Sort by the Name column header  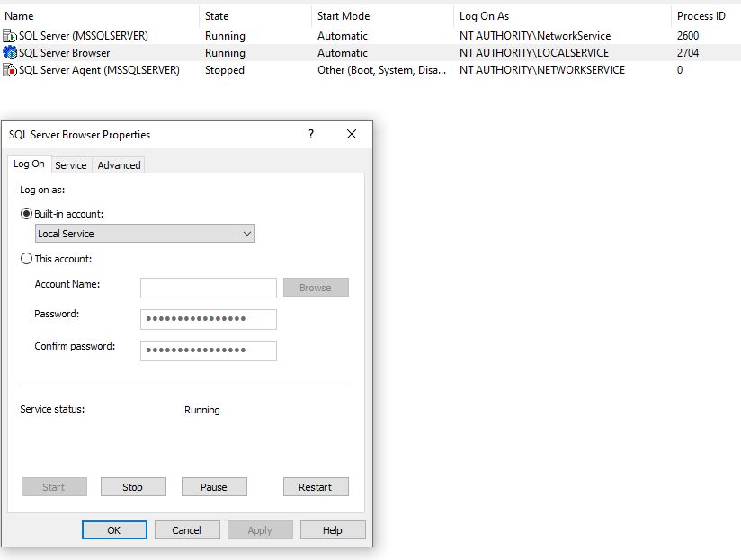click(x=20, y=16)
